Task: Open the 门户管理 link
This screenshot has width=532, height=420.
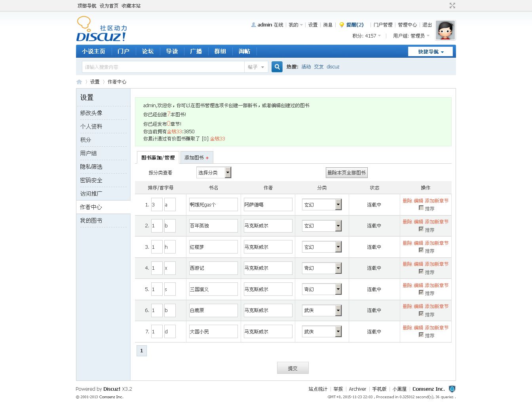Action: 383,25
